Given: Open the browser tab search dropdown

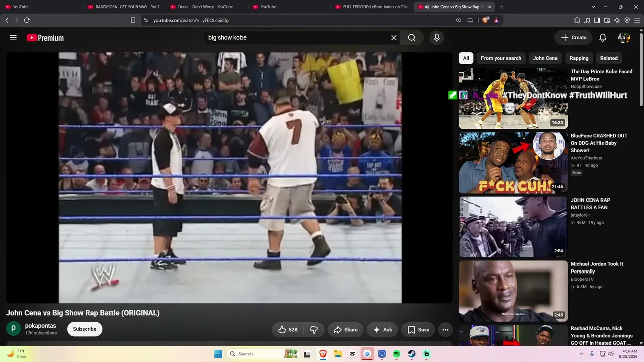Looking at the screenshot, I should 593,7.
